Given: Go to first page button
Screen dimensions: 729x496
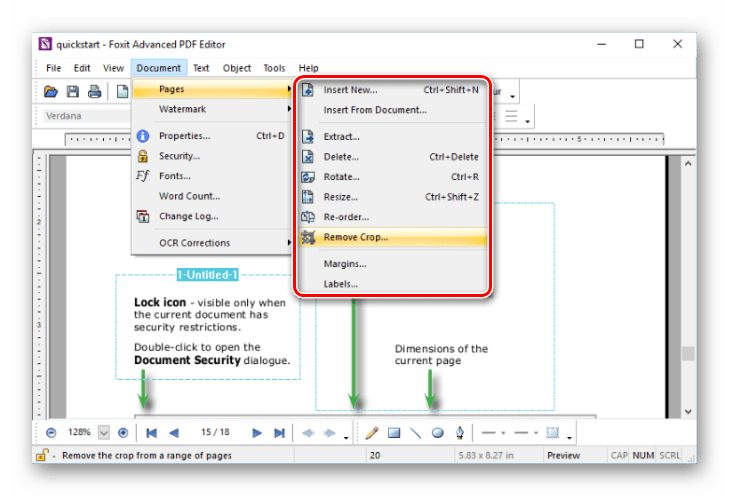Looking at the screenshot, I should 151,433.
